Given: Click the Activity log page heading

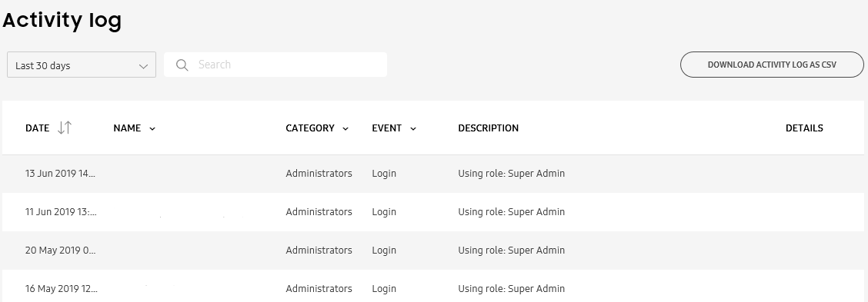Looking at the screenshot, I should coord(62,21).
